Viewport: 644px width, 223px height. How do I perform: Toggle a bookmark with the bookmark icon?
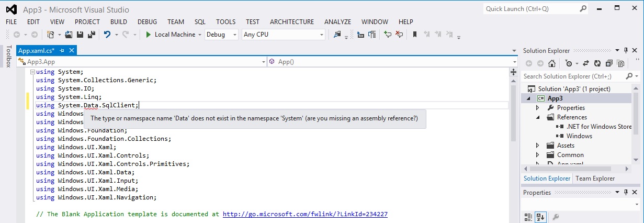[x=414, y=35]
